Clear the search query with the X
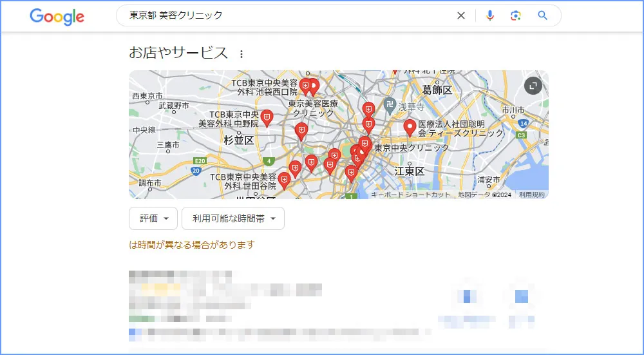This screenshot has height=355, width=644. pos(461,15)
